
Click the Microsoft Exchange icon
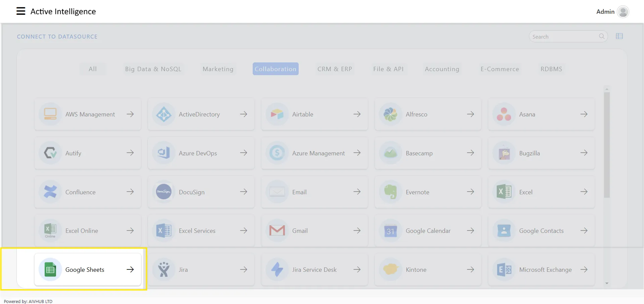504,269
